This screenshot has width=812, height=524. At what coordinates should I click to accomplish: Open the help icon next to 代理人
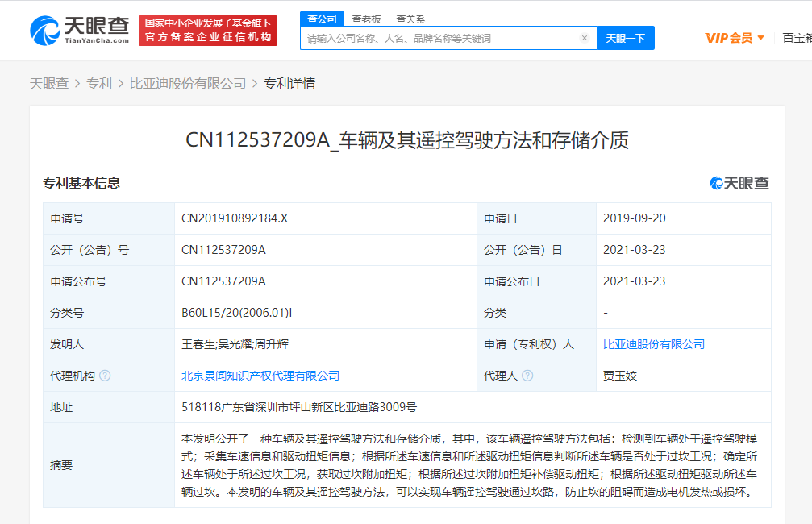(528, 376)
